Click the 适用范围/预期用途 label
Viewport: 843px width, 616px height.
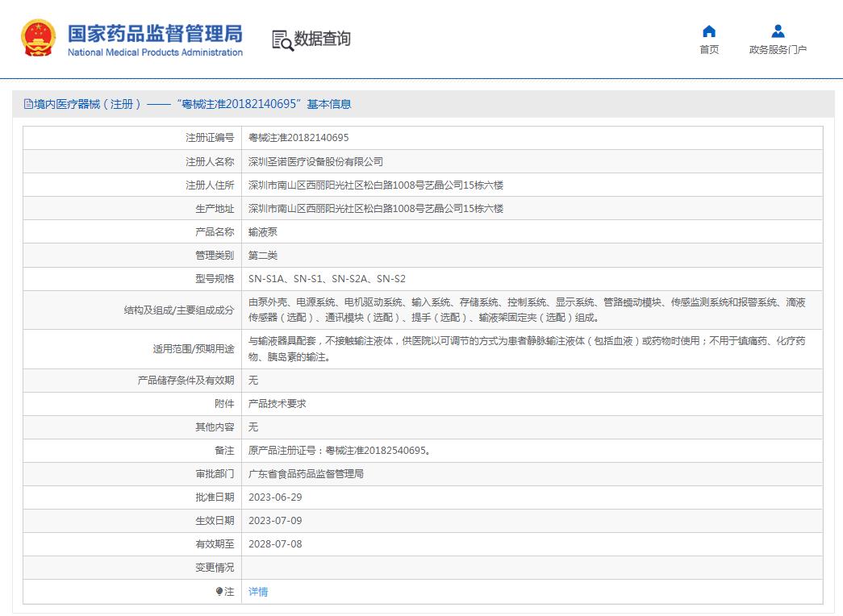194,349
